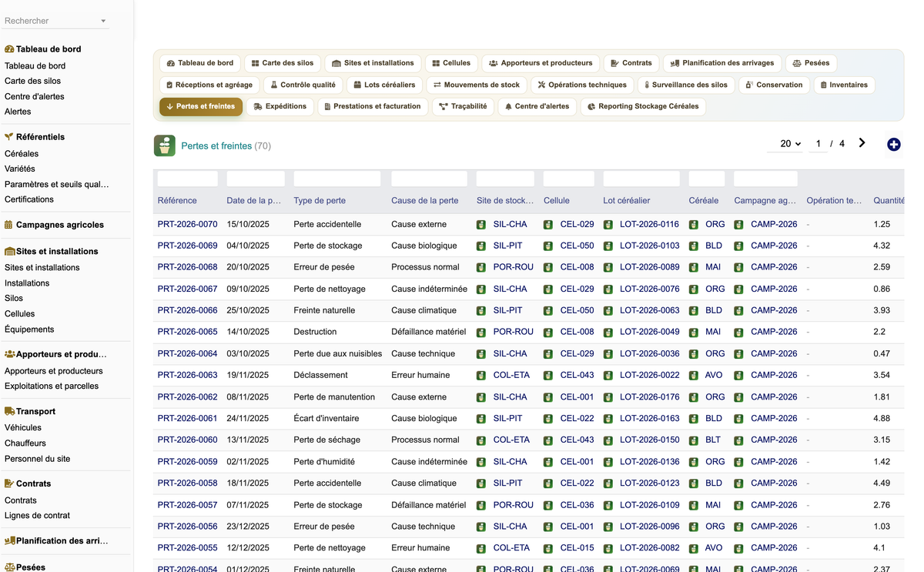924x572 pixels.
Task: Click 'Perte due aux nuisibles' cell
Action: point(338,353)
